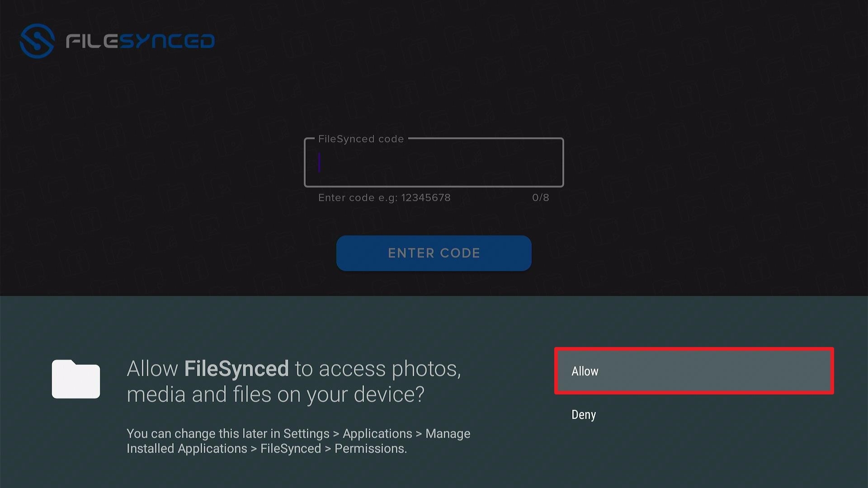The height and width of the screenshot is (488, 868).
Task: Click the 'Allow FileSynced to access photos' heading
Action: [294, 381]
